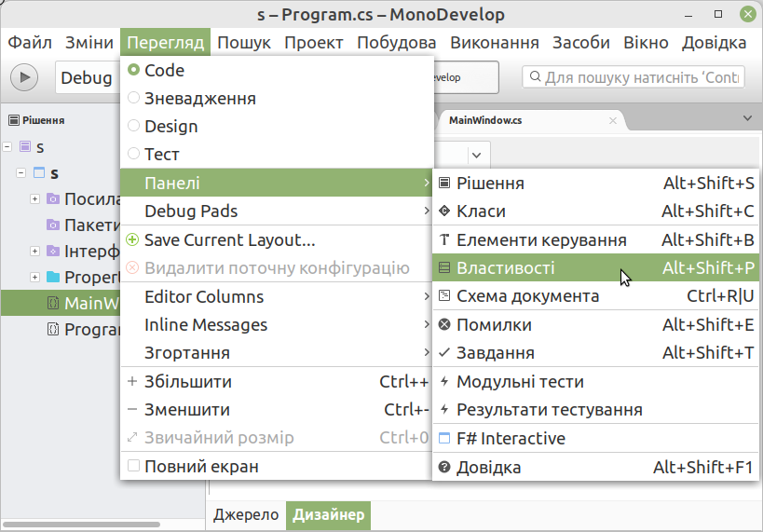Open the Пошук menu
This screenshot has height=532, width=763.
[244, 42]
